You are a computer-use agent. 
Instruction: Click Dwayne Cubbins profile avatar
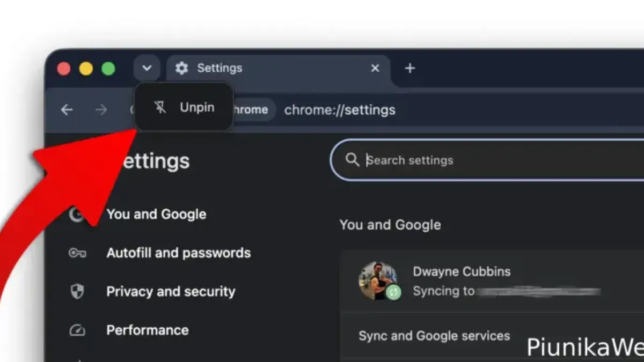point(378,280)
